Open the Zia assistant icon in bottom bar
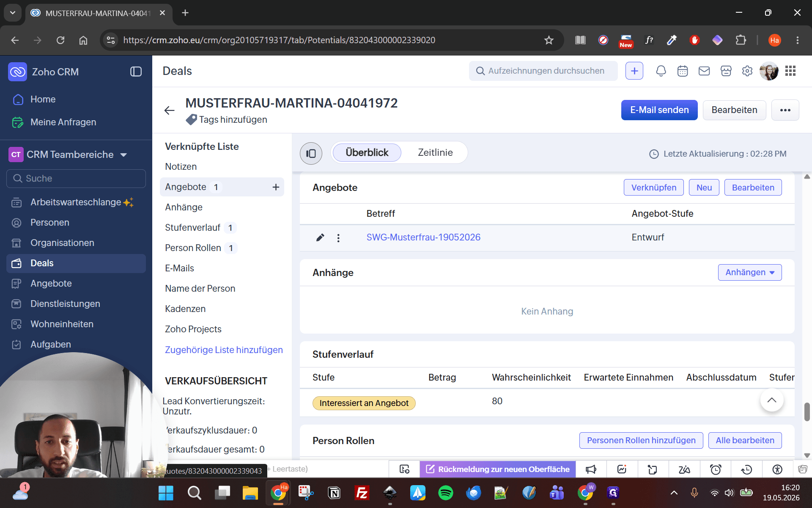 (684, 469)
